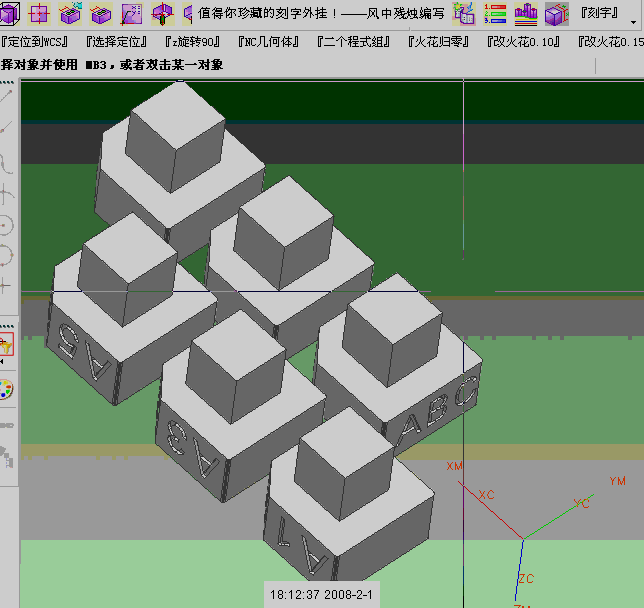Viewport: 644px width, 608px height.
Task: Click the cube icon beside 『刻字』
Action: pos(556,14)
